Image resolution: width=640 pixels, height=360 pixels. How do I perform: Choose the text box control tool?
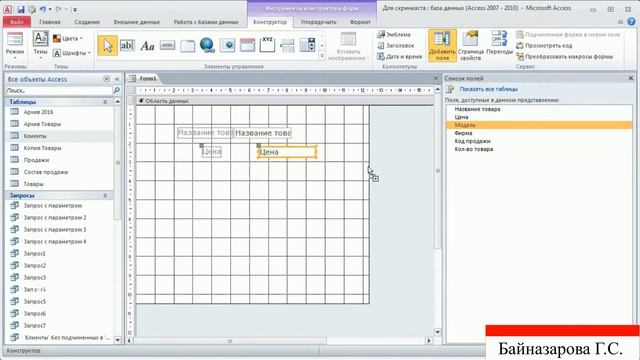(x=127, y=46)
